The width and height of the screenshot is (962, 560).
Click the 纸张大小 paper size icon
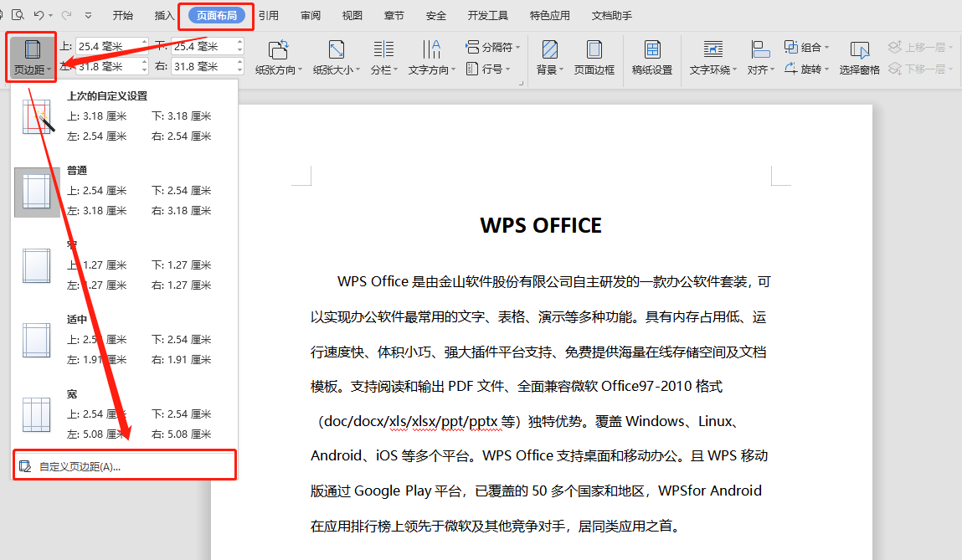point(337,50)
